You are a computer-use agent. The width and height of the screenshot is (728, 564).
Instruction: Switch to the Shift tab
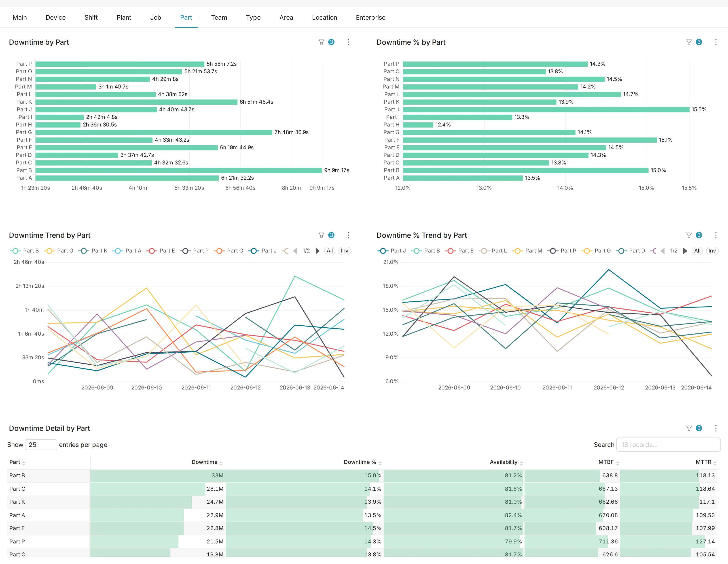point(91,17)
